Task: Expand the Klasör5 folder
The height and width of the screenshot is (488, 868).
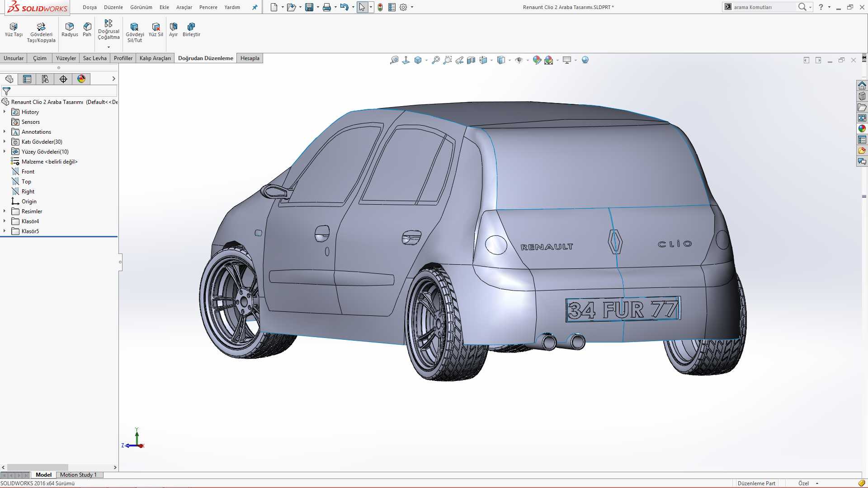Action: [5, 231]
